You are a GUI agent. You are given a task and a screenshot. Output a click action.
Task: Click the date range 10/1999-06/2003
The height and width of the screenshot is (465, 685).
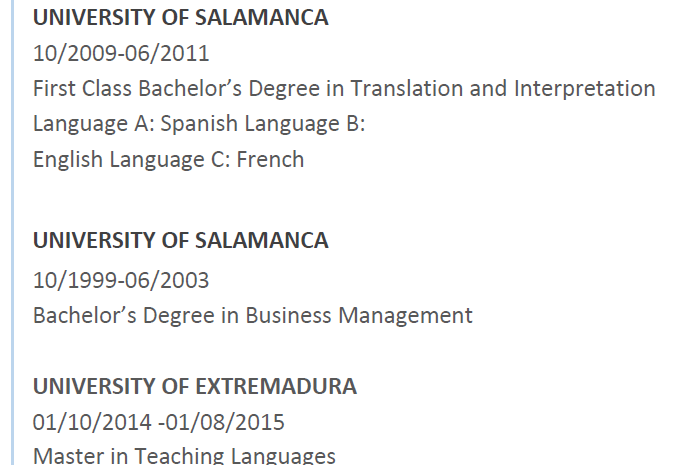121,280
